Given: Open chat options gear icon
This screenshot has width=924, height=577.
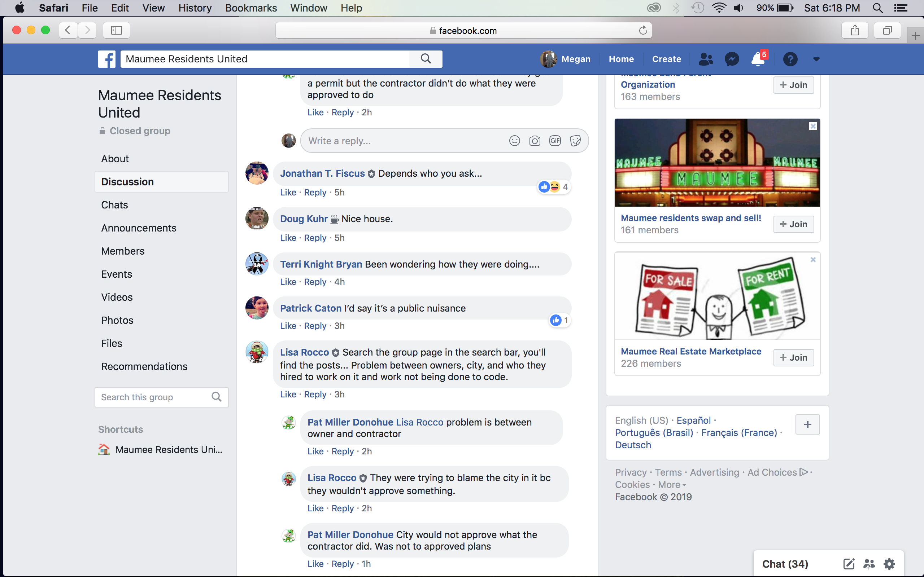Looking at the screenshot, I should (x=889, y=564).
